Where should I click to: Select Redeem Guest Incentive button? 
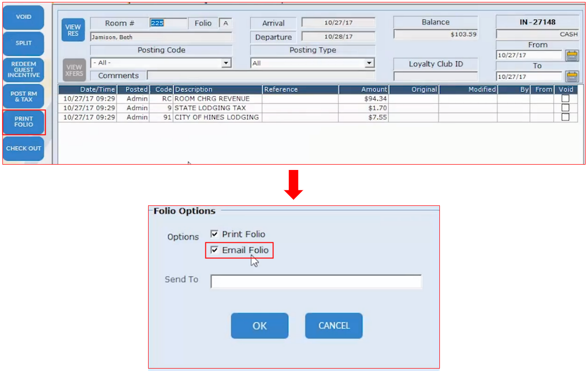click(x=23, y=69)
